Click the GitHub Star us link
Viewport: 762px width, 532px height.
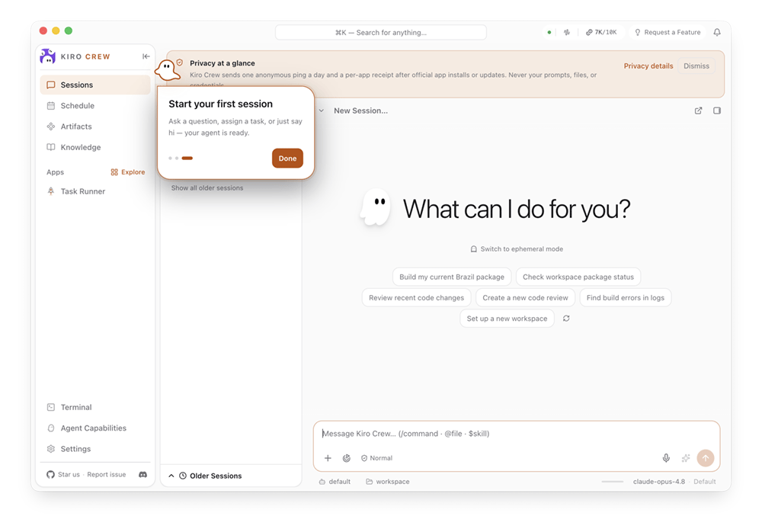[63, 475]
